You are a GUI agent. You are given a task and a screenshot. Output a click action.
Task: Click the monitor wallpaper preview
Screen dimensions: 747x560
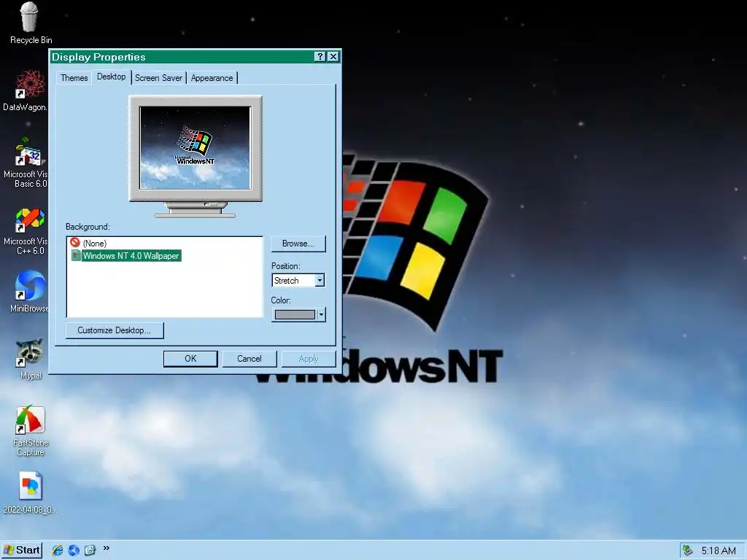pyautogui.click(x=196, y=147)
